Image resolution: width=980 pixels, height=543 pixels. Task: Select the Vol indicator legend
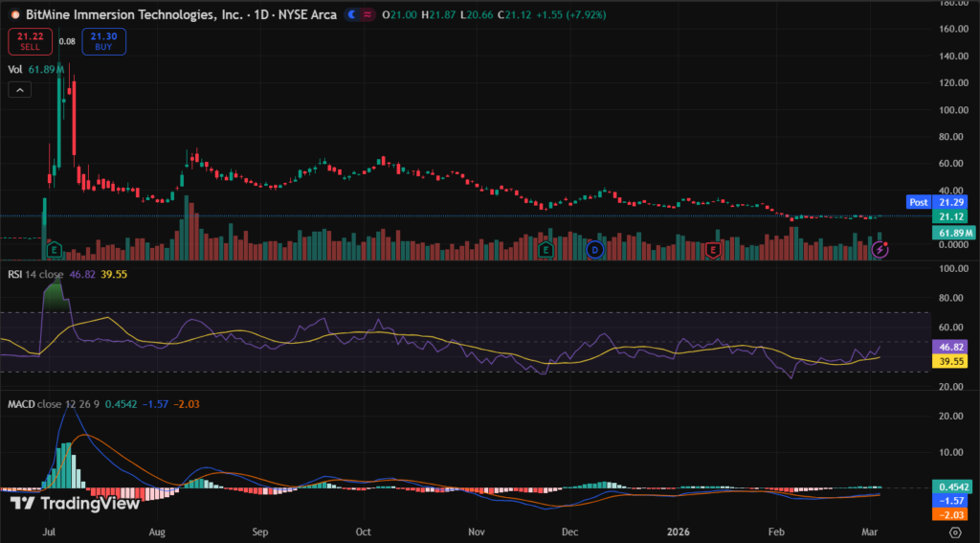(x=15, y=69)
